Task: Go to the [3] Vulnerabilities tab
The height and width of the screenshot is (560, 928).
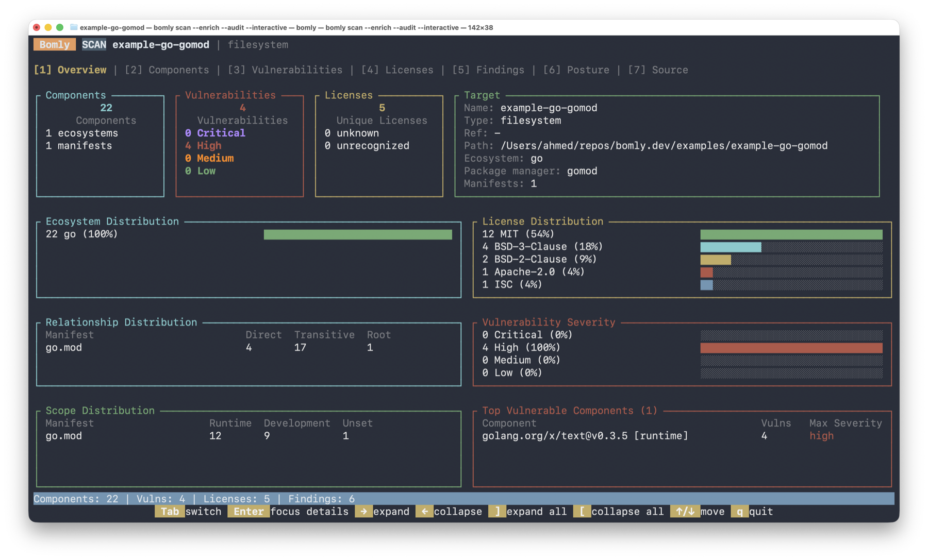Action: 285,70
